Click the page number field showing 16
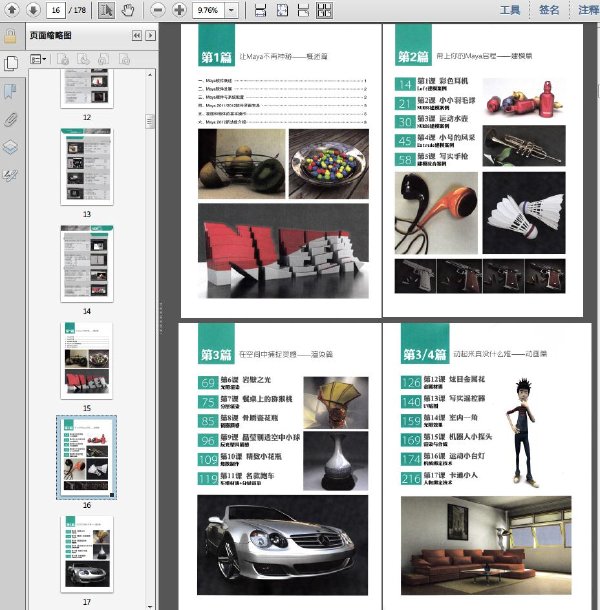 [x=56, y=10]
